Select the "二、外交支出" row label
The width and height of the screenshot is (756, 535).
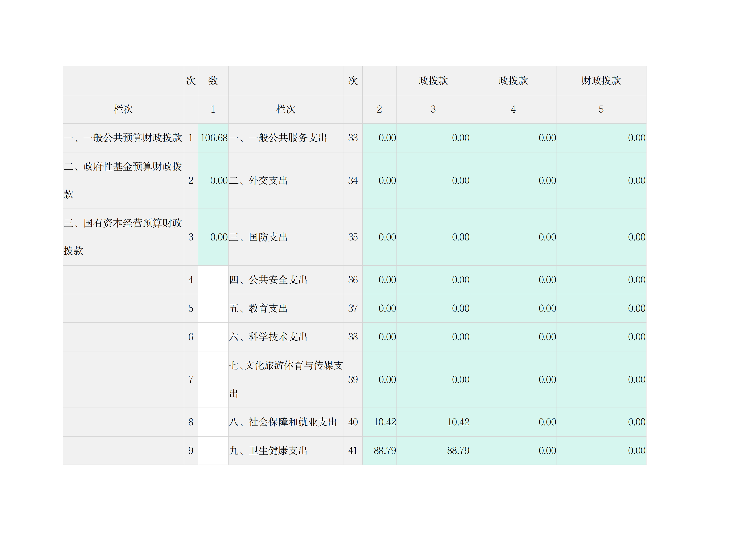click(x=286, y=180)
